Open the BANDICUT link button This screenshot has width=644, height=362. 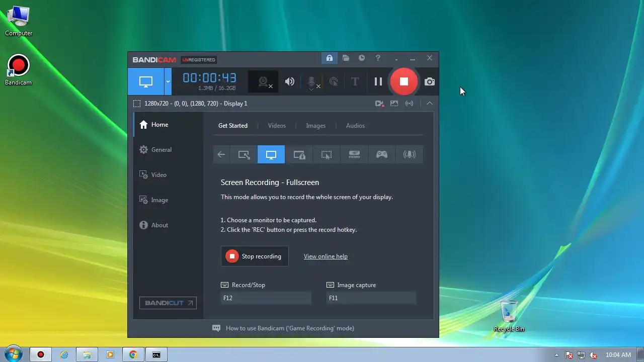click(168, 303)
